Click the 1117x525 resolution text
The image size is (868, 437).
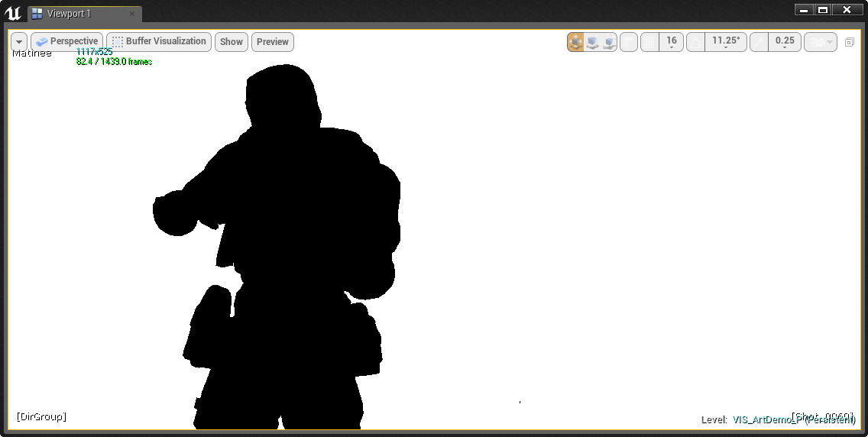(x=94, y=51)
